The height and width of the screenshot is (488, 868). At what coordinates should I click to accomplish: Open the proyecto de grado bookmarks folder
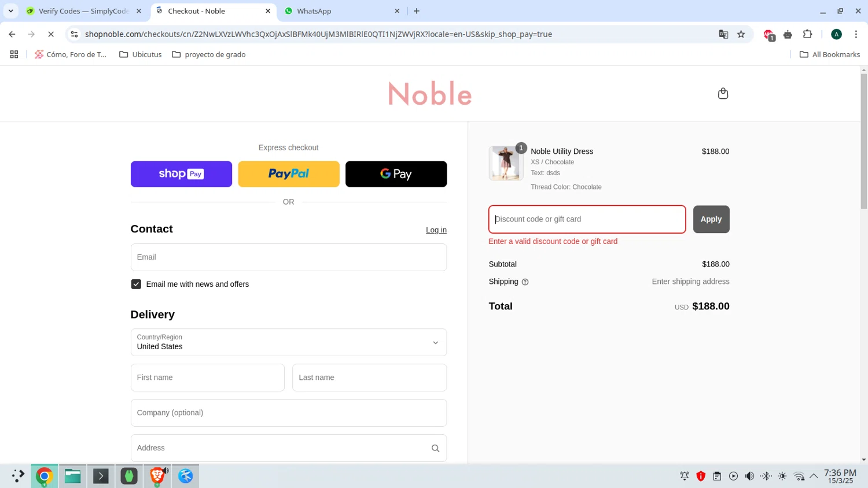click(209, 54)
